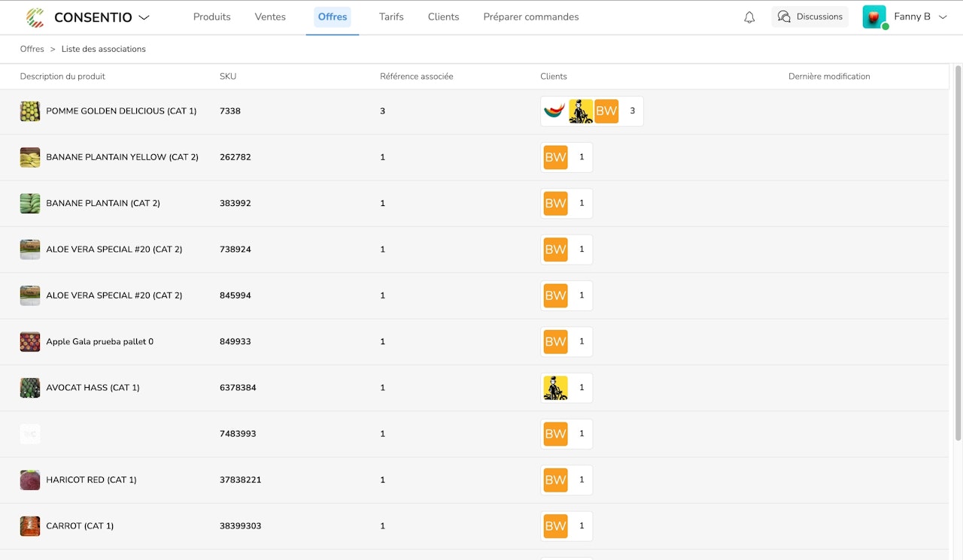Viewport: 963px width, 560px height.
Task: Open Préparer commandes in navigation
Action: (531, 17)
